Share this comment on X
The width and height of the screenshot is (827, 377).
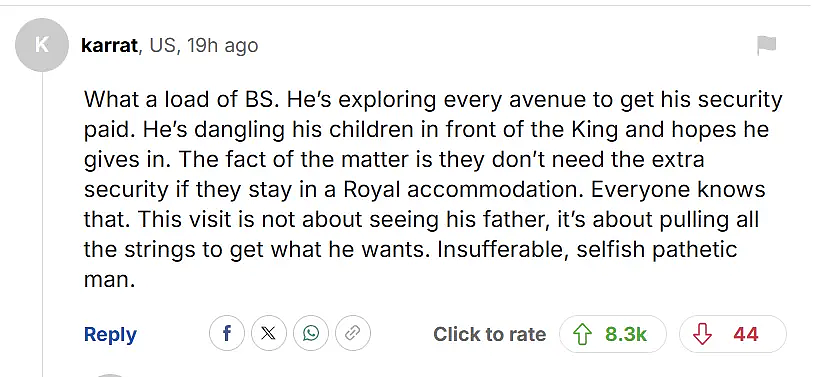pos(269,334)
